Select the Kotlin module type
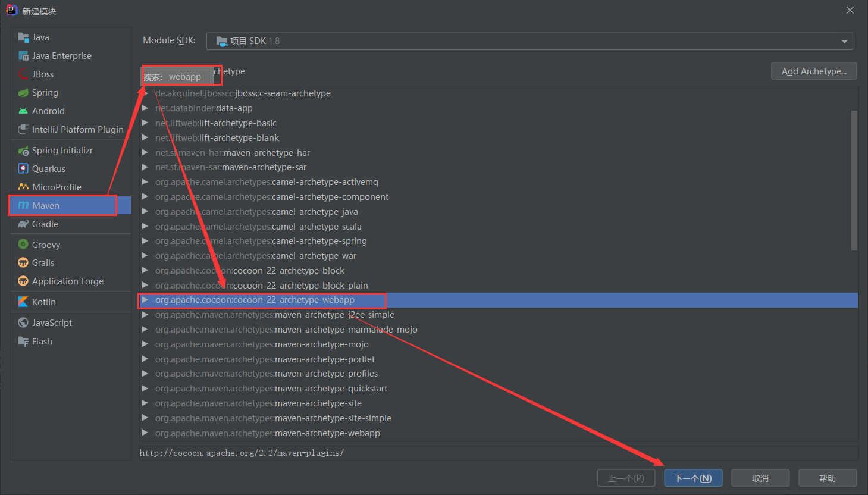 coord(70,302)
